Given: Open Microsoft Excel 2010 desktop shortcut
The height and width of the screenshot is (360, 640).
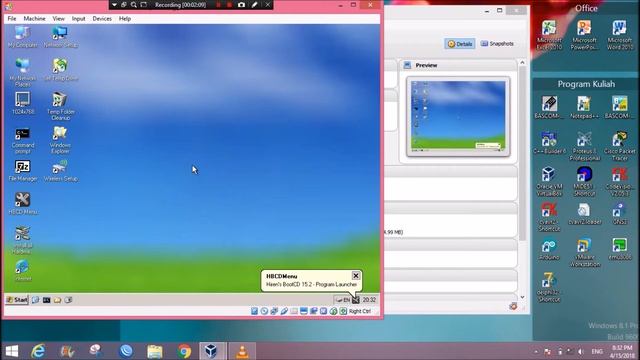Looking at the screenshot, I should [549, 35].
